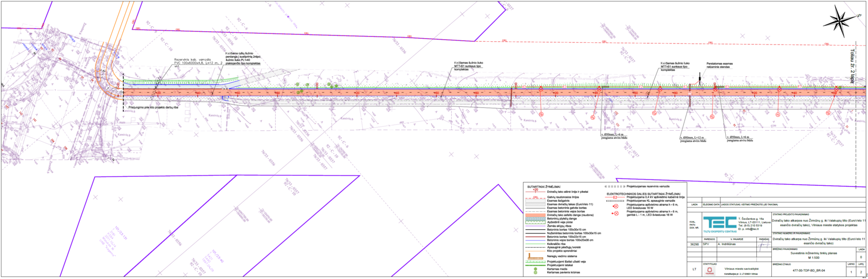Click the red asphalt surface legend swatch
Image resolution: width=868 pixels, height=279 pixels.
pos(535,215)
